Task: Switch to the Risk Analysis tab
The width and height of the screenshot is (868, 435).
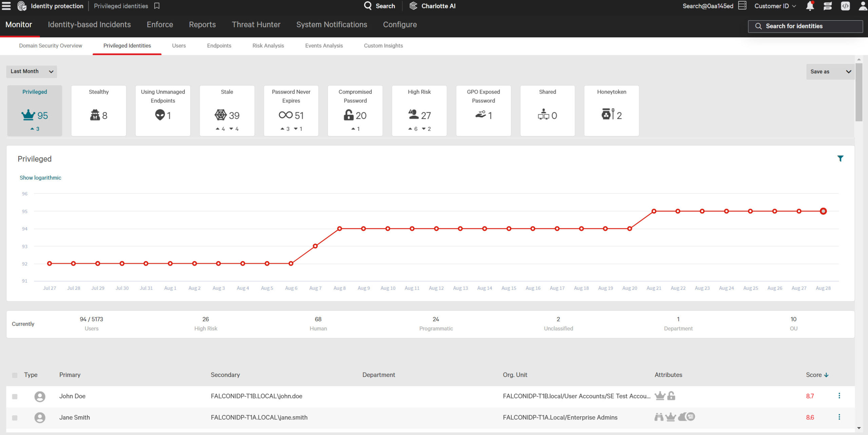Action: click(x=268, y=45)
